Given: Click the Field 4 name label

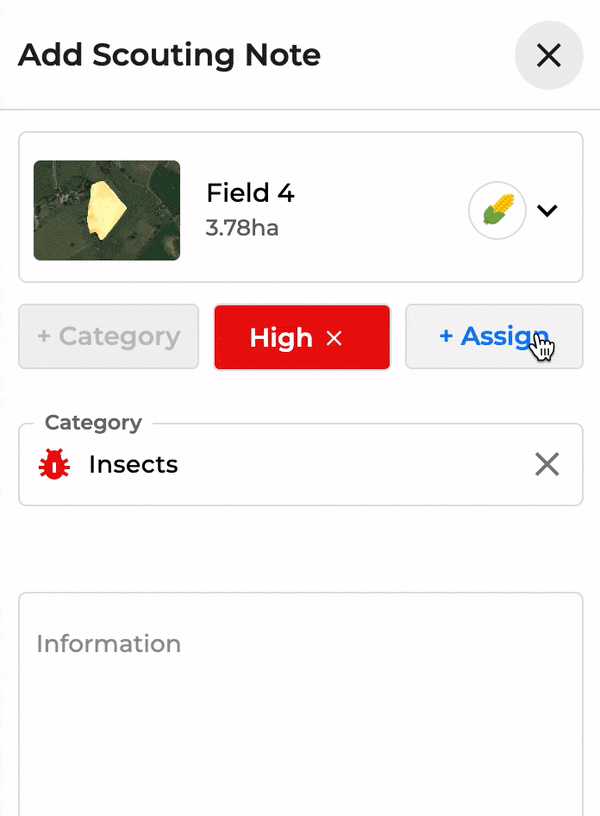Looking at the screenshot, I should [x=250, y=193].
